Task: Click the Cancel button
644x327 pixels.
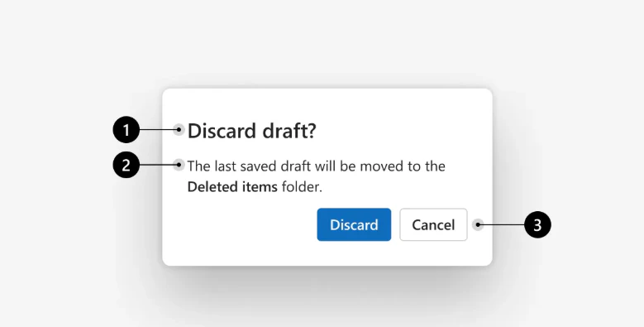Action: (x=433, y=224)
